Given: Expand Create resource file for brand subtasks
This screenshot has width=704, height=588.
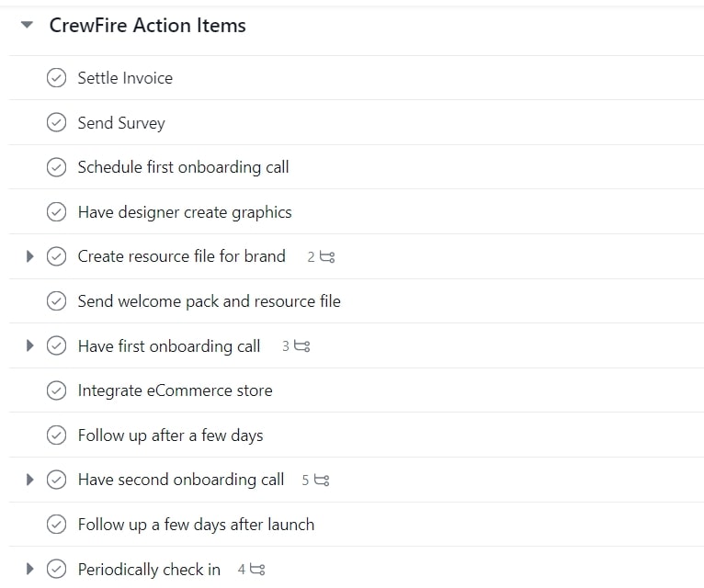Looking at the screenshot, I should (29, 256).
